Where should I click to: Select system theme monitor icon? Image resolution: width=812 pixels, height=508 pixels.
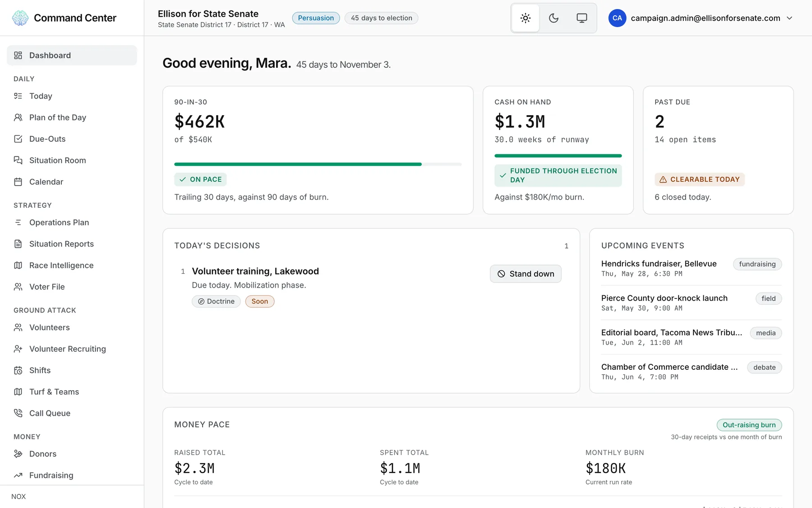(x=582, y=18)
